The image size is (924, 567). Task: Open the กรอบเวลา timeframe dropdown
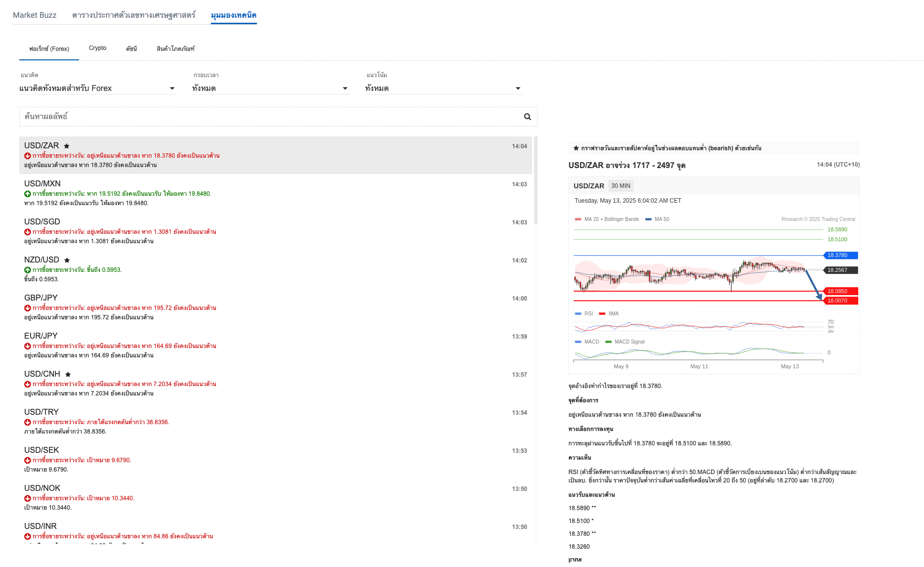(271, 88)
